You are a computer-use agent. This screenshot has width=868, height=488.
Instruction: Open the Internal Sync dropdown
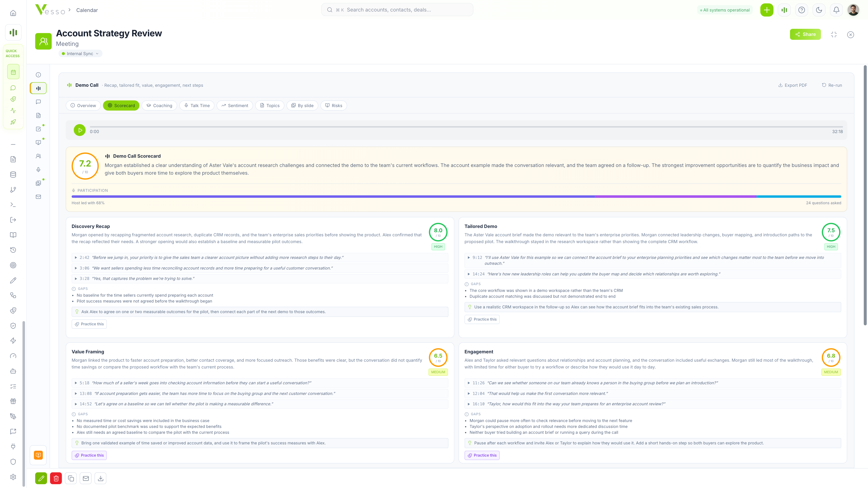click(80, 54)
